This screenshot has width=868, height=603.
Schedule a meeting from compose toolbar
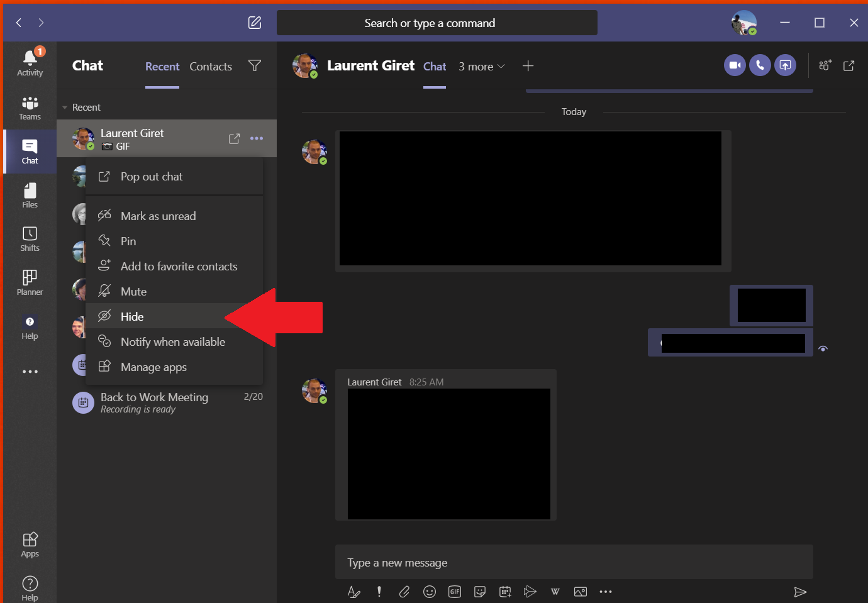coord(505,592)
